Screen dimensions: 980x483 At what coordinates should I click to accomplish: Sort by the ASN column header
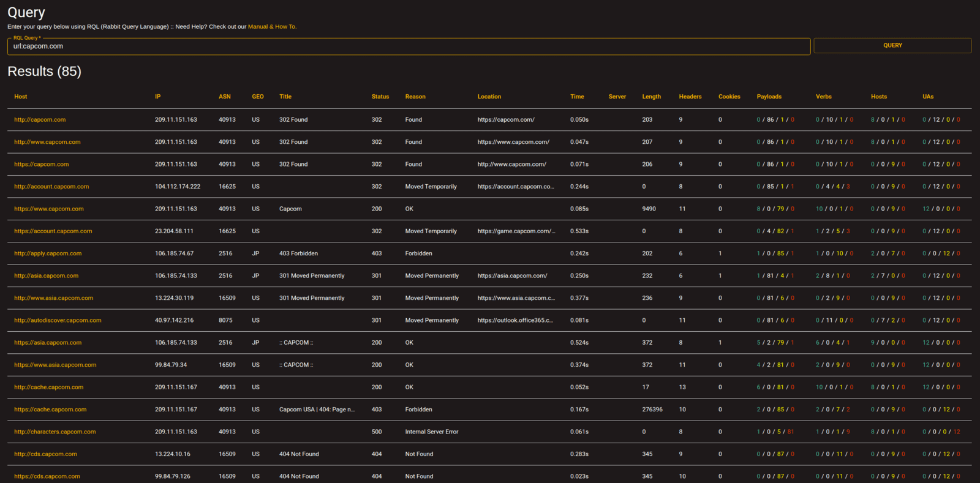tap(225, 97)
